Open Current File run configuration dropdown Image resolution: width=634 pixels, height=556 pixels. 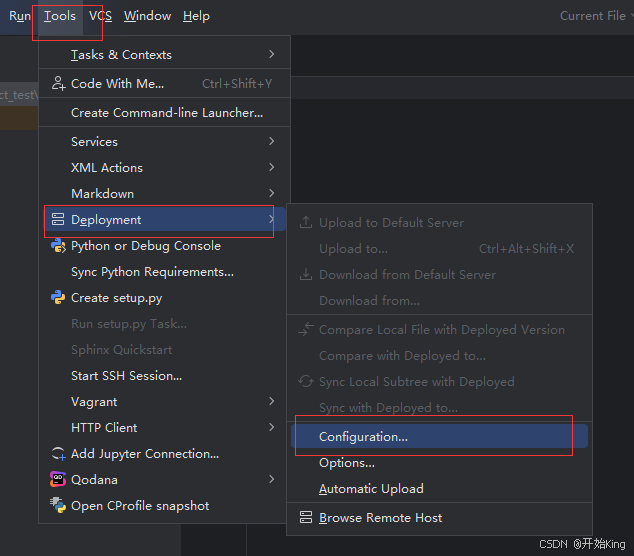pos(595,16)
